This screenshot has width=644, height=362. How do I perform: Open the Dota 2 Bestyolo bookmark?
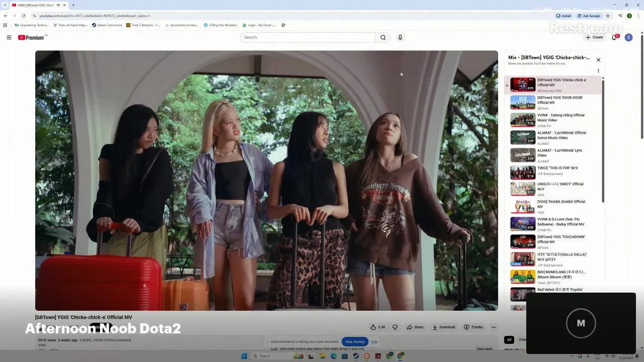click(x=143, y=25)
